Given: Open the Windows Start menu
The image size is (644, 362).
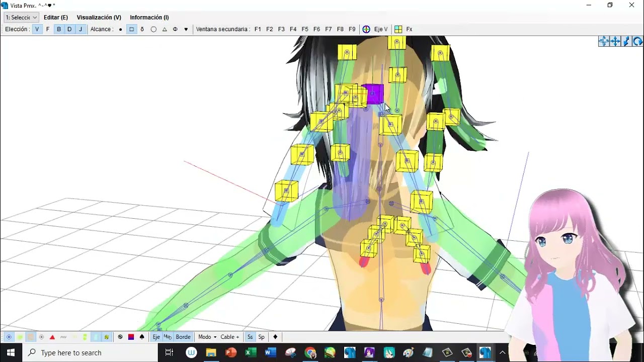Looking at the screenshot, I should (11, 352).
